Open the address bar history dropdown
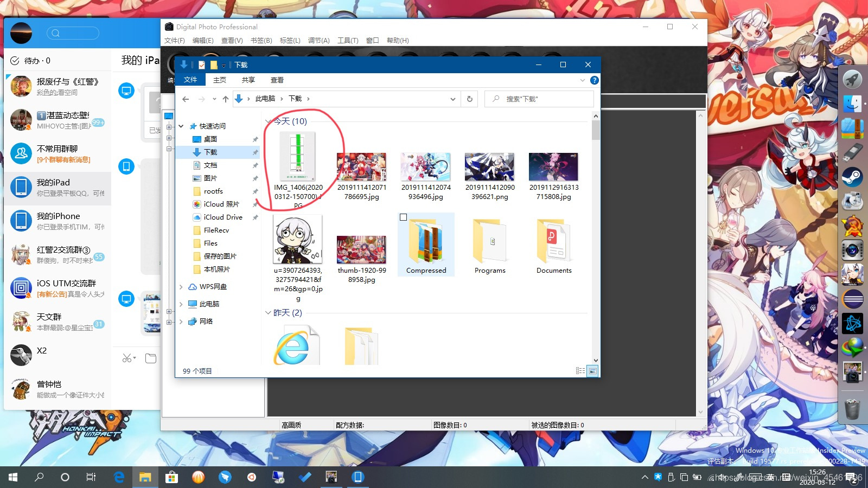 coord(452,99)
